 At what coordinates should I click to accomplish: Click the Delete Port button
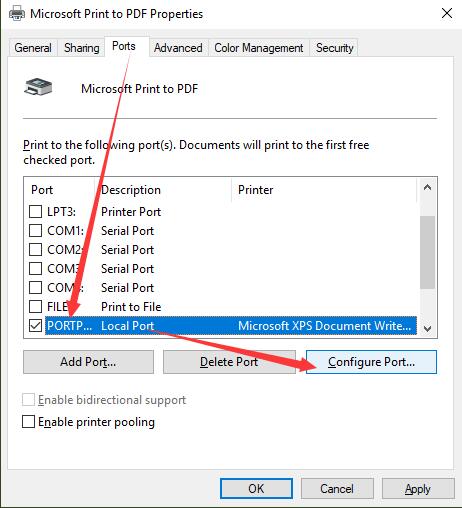point(229,362)
